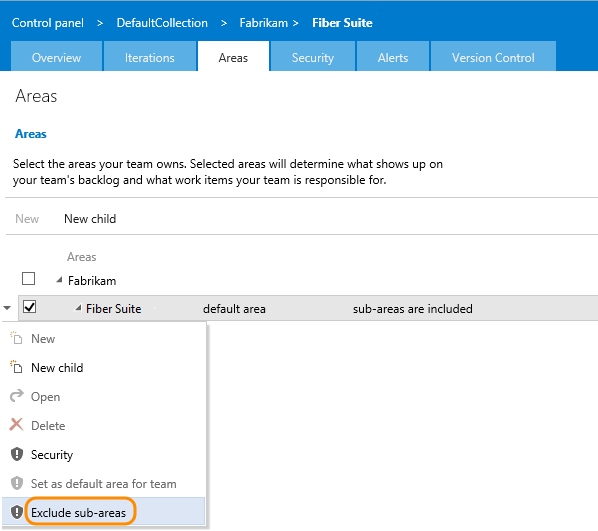Click the Areas column header

(82, 257)
